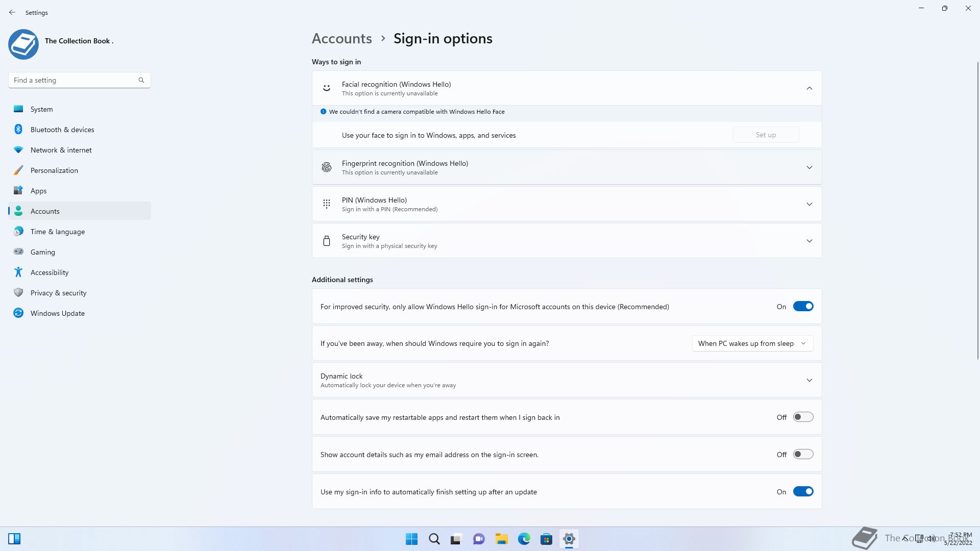The image size is (980, 551).
Task: Enable automatically save restartable apps toggle
Action: point(803,417)
